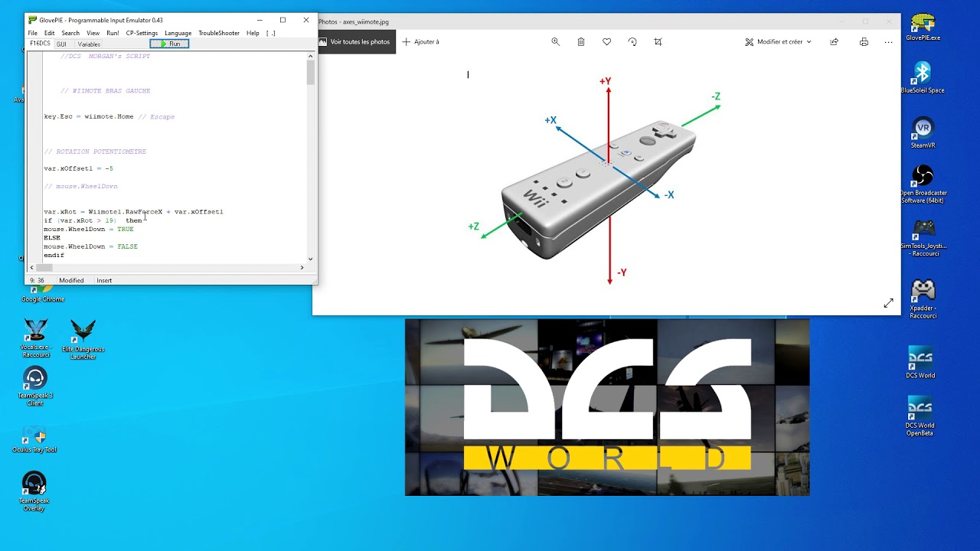The height and width of the screenshot is (551, 980).
Task: Select the Oculus Tray Tool icon
Action: (34, 440)
